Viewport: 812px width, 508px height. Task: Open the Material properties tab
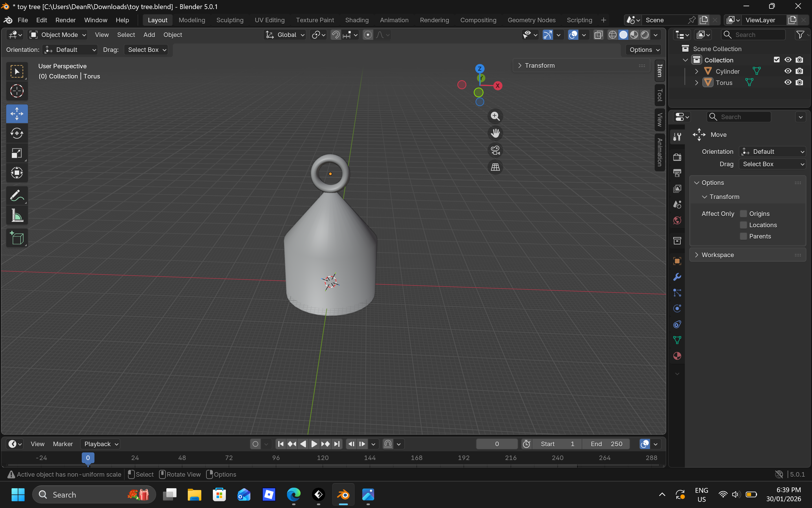(x=677, y=356)
